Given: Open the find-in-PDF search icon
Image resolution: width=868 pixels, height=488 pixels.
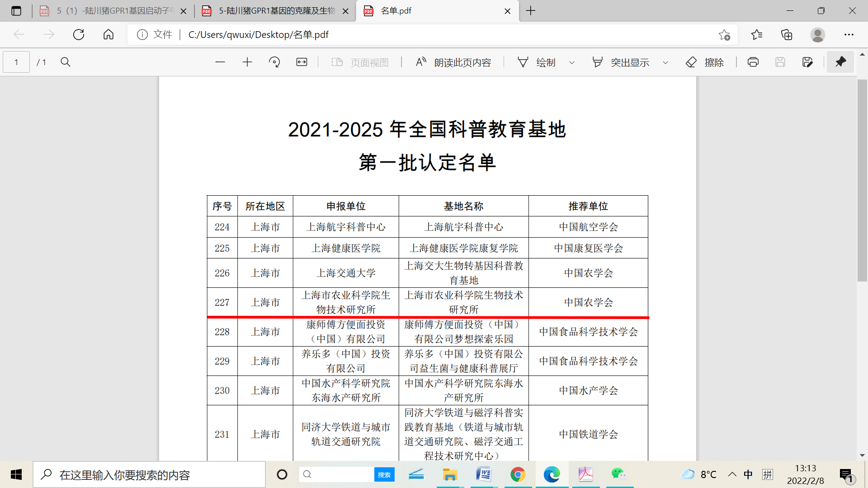Looking at the screenshot, I should point(66,62).
